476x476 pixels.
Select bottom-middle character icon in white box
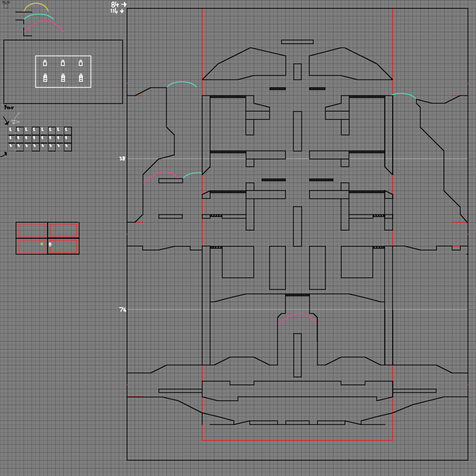(63, 78)
